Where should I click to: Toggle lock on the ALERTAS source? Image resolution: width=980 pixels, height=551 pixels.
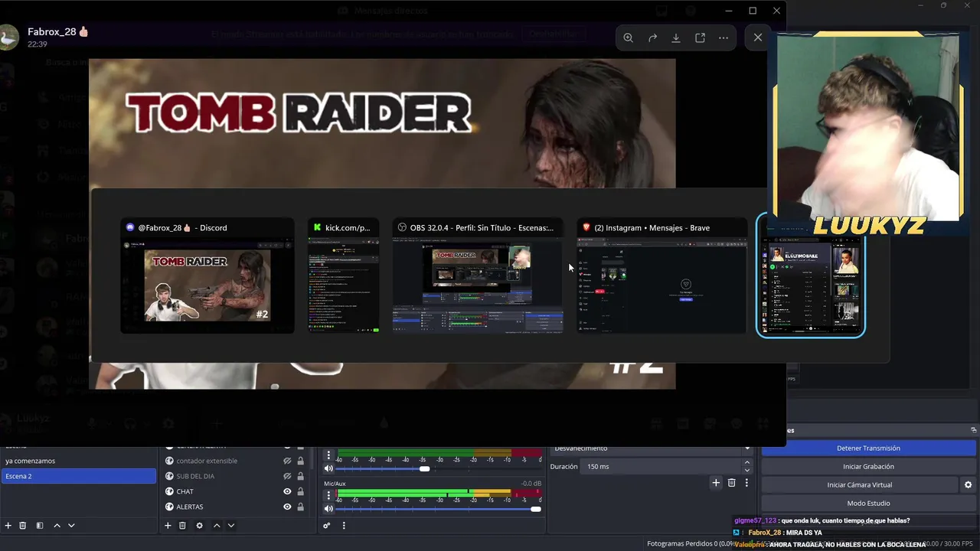pyautogui.click(x=301, y=507)
